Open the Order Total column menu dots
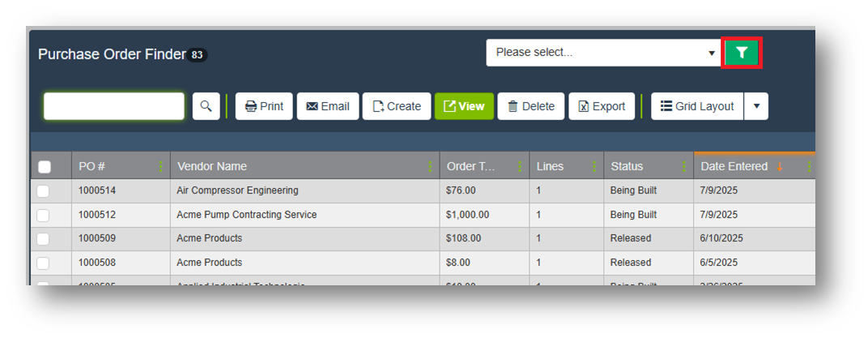 point(519,166)
